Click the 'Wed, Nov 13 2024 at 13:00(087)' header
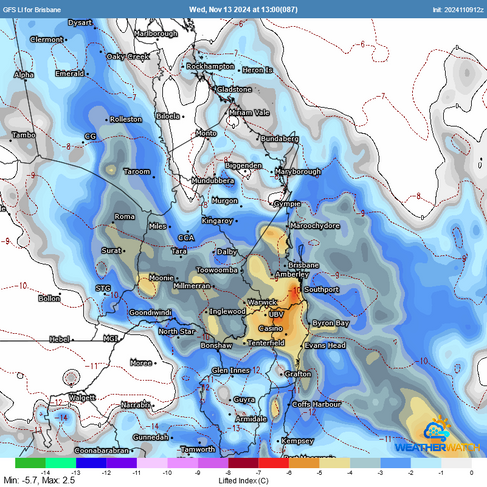This screenshot has height=487, width=487. 243,9
